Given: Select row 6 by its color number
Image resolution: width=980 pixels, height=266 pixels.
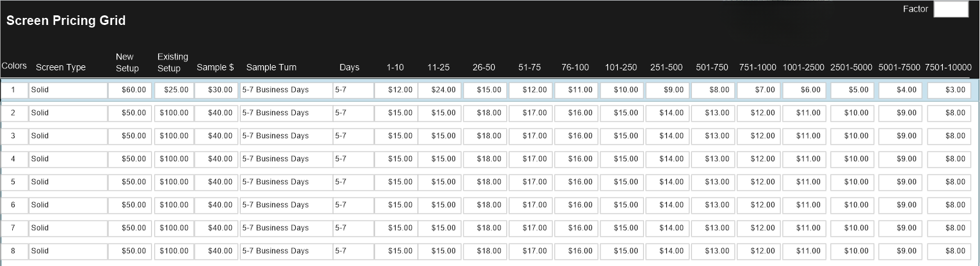Looking at the screenshot, I should 13,205.
